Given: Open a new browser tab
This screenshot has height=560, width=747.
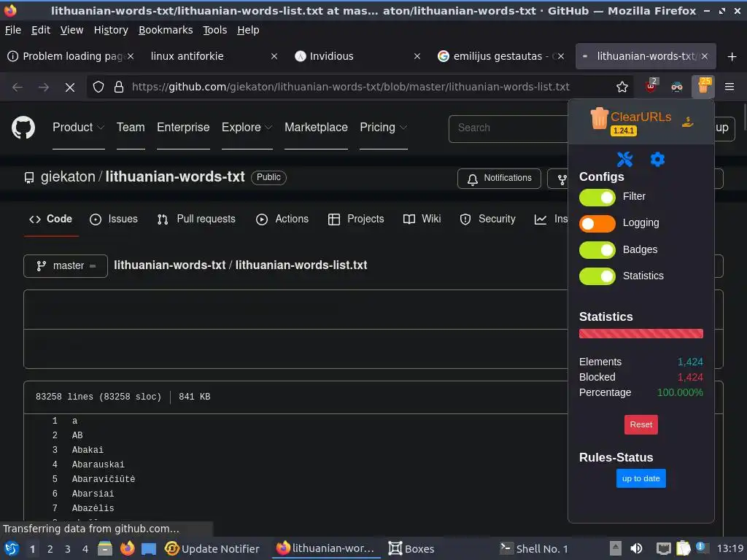Looking at the screenshot, I should [x=732, y=56].
